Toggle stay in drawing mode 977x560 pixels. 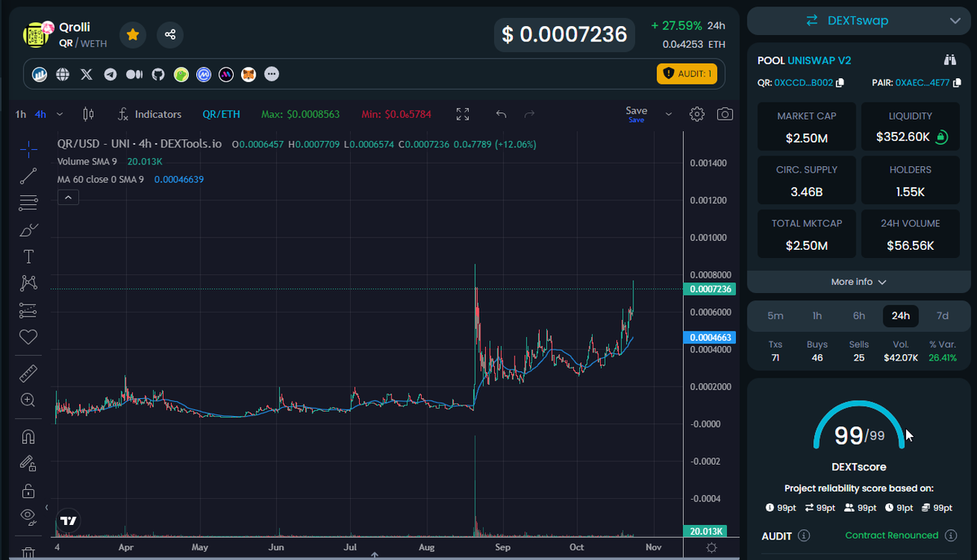(x=28, y=463)
